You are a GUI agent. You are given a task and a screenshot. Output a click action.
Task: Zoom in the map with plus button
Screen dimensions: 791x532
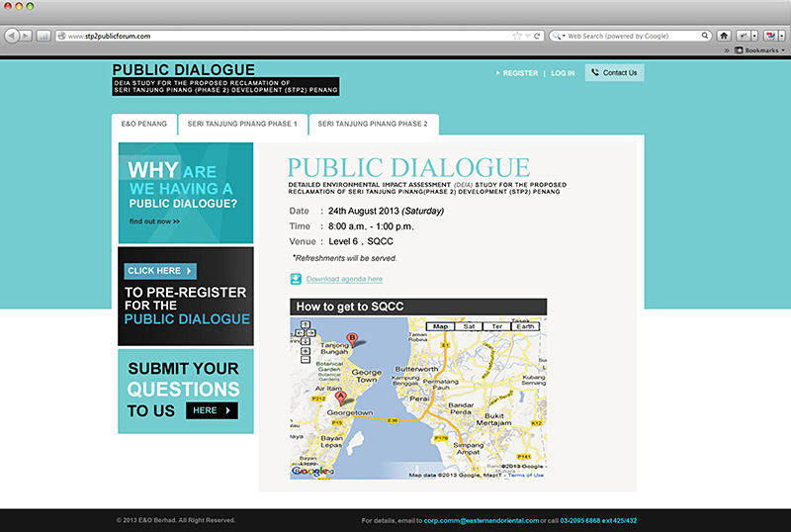pos(306,351)
